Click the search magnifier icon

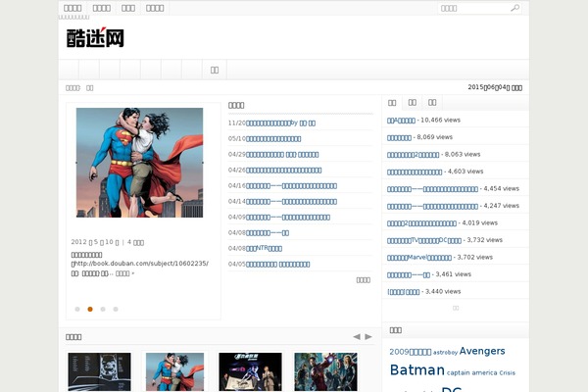(514, 8)
